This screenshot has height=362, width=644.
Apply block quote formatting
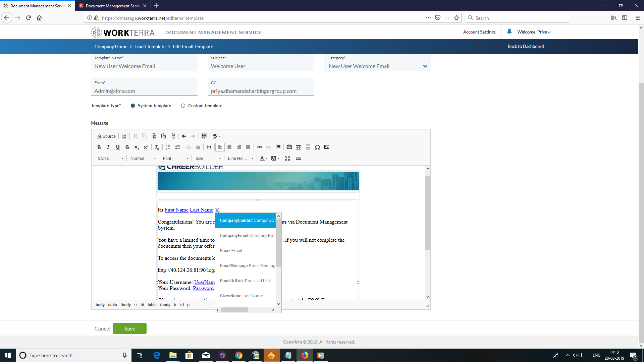pos(209,147)
